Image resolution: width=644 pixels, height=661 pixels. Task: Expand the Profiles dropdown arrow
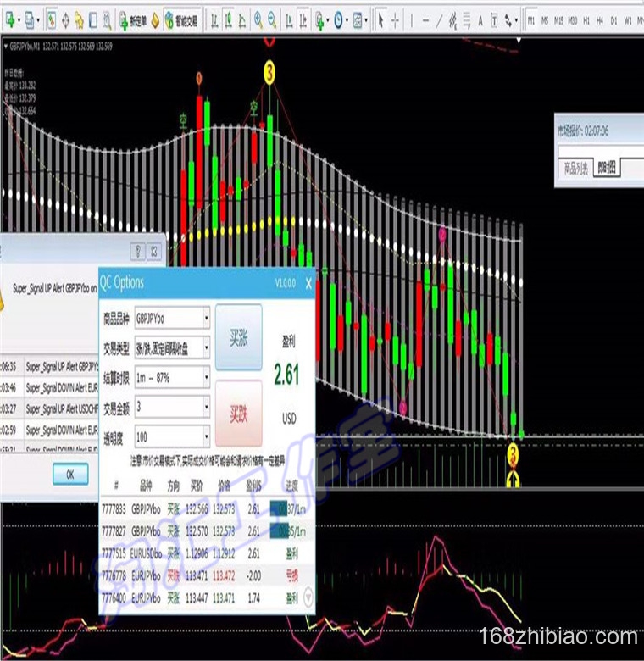(x=38, y=20)
